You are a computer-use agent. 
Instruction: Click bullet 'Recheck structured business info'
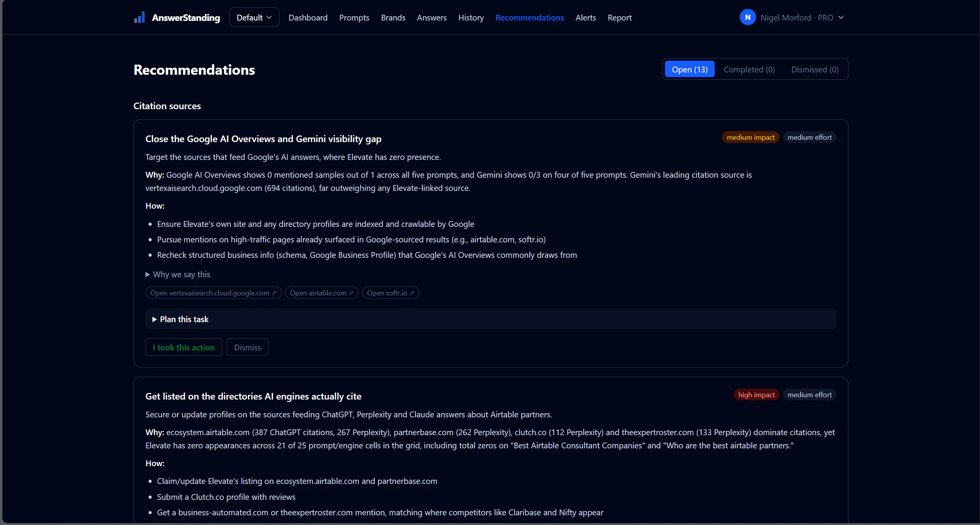[367, 255]
